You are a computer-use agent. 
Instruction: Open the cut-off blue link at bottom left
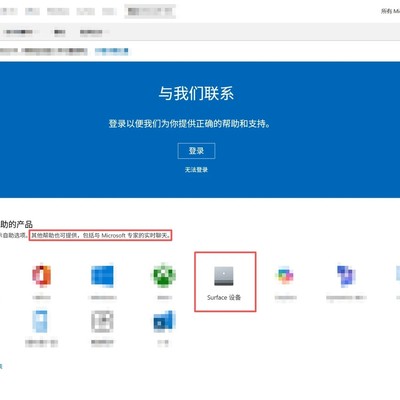click(1, 366)
